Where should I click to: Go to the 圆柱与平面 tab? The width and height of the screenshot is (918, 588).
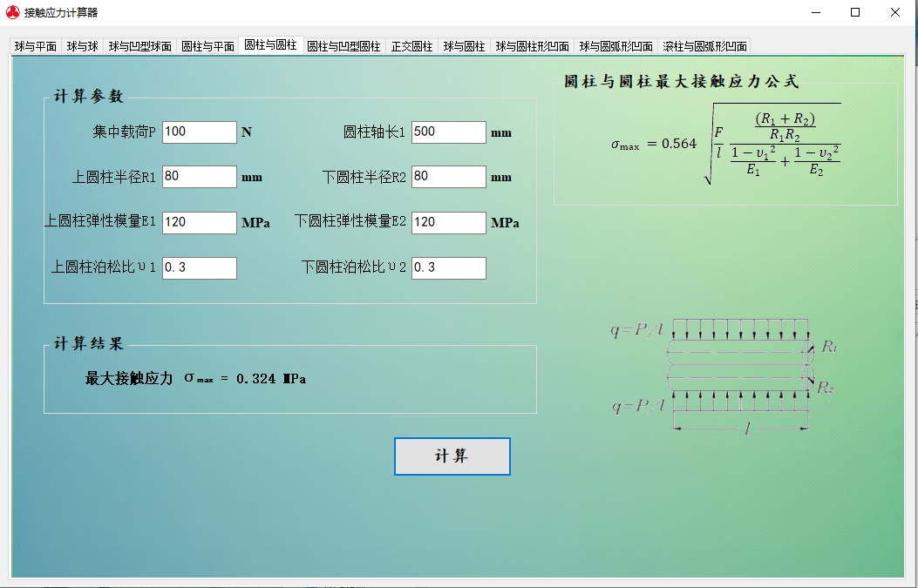coord(207,47)
